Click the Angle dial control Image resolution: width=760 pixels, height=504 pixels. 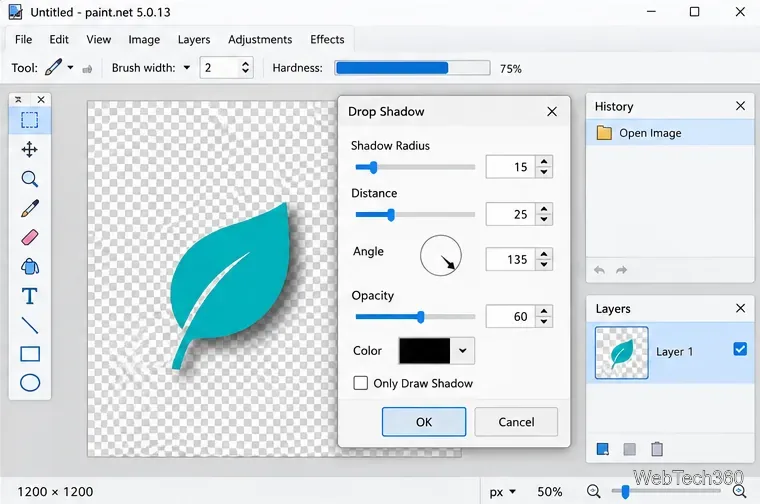(x=441, y=255)
